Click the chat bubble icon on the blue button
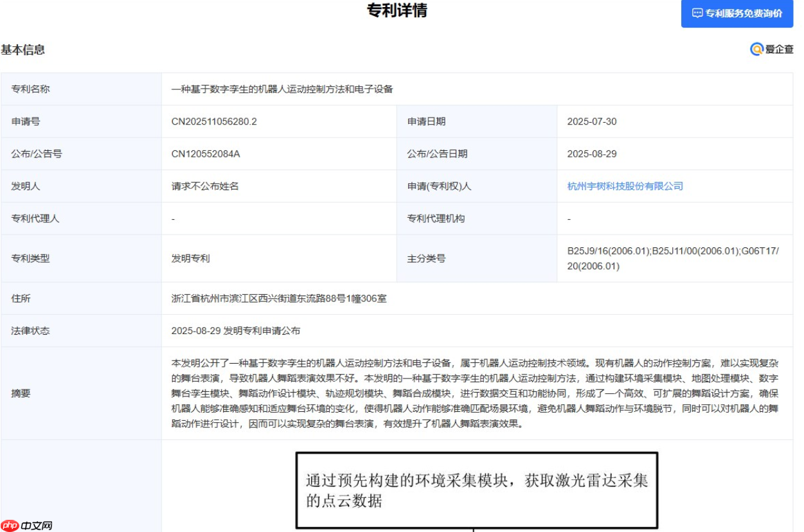Screen dimensions: 804x532 (x=698, y=13)
